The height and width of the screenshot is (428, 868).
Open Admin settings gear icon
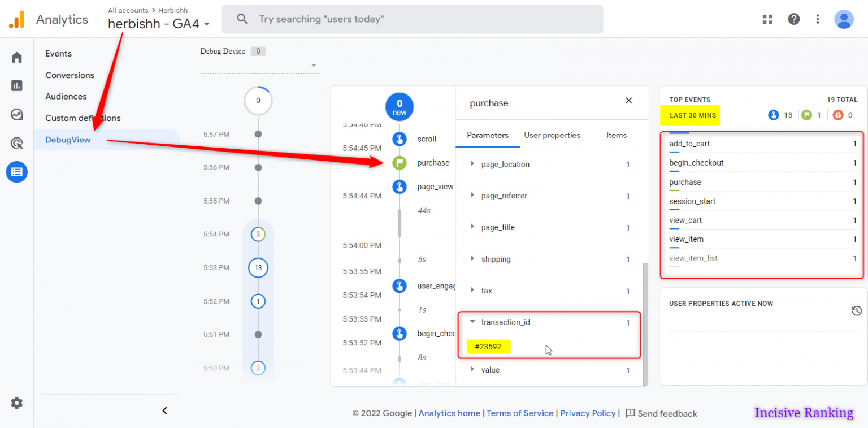click(x=17, y=403)
